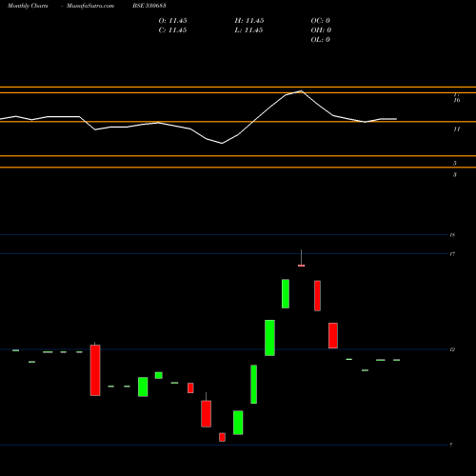
Task: Click the "5" indicator axis label
Action: point(455,163)
